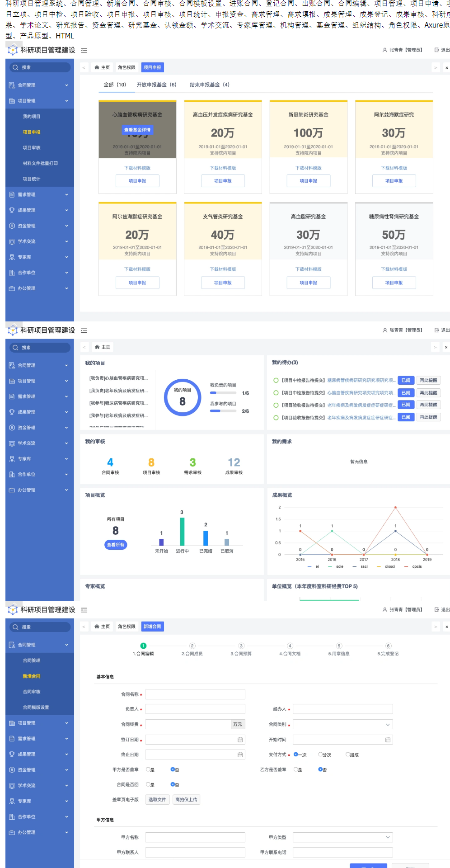
Task: Click tab bar close X on dashboard screen
Action: [446, 347]
